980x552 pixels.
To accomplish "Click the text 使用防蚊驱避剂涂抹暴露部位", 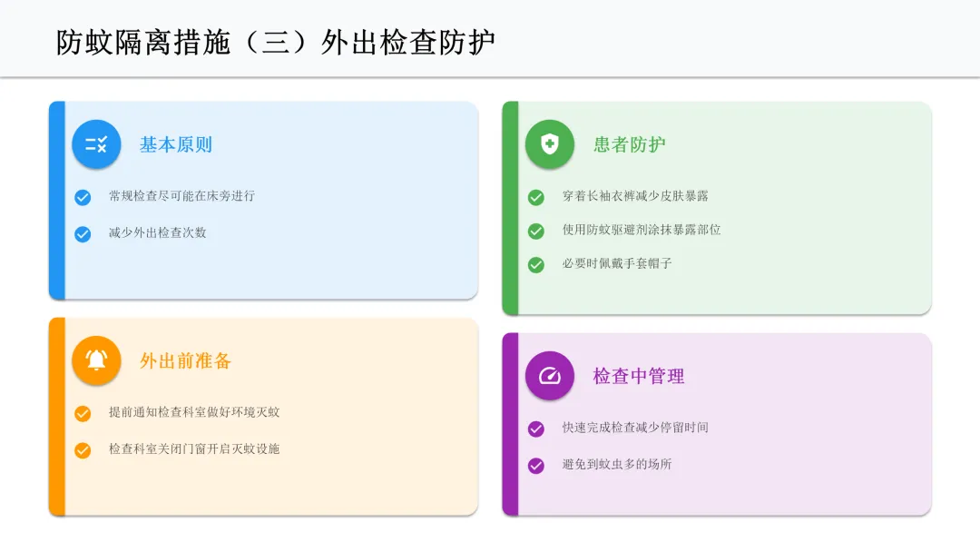I will coord(641,231).
